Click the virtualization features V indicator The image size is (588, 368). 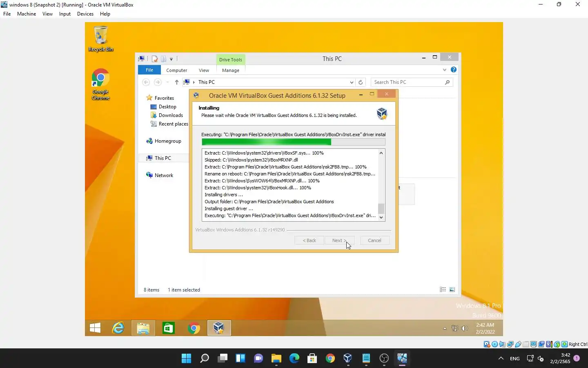tap(549, 344)
